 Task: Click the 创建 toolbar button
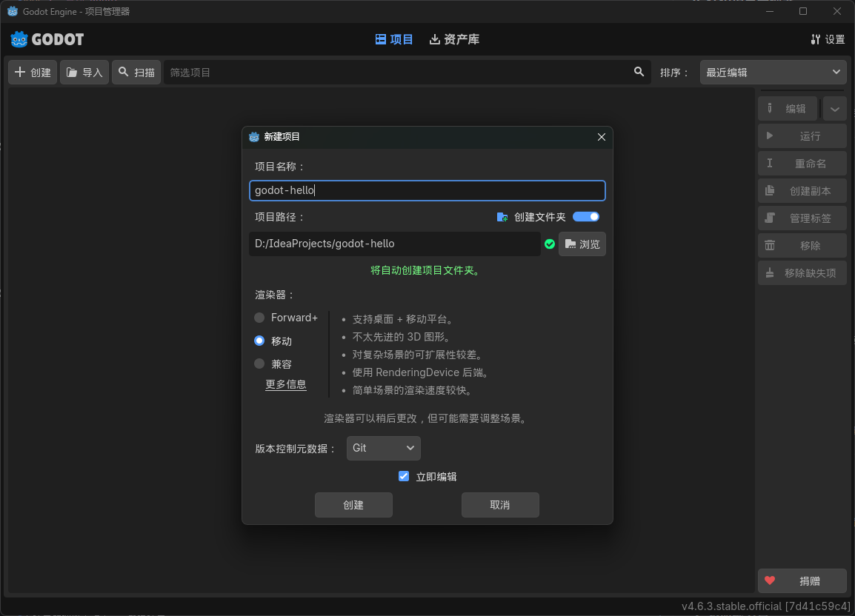33,73
